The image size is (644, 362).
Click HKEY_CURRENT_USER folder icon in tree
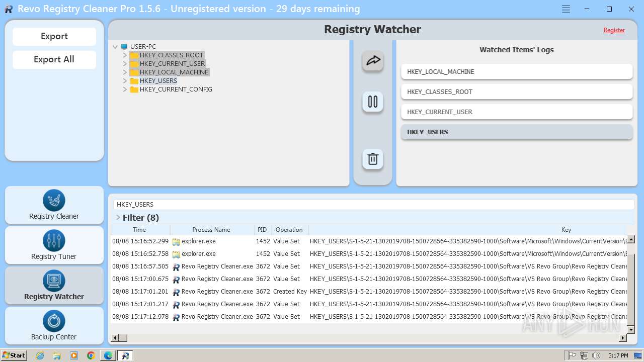pyautogui.click(x=134, y=64)
